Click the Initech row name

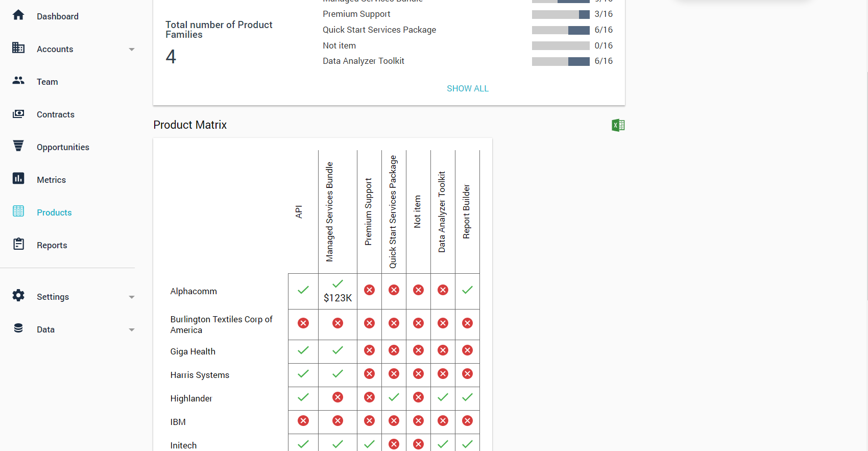(183, 445)
